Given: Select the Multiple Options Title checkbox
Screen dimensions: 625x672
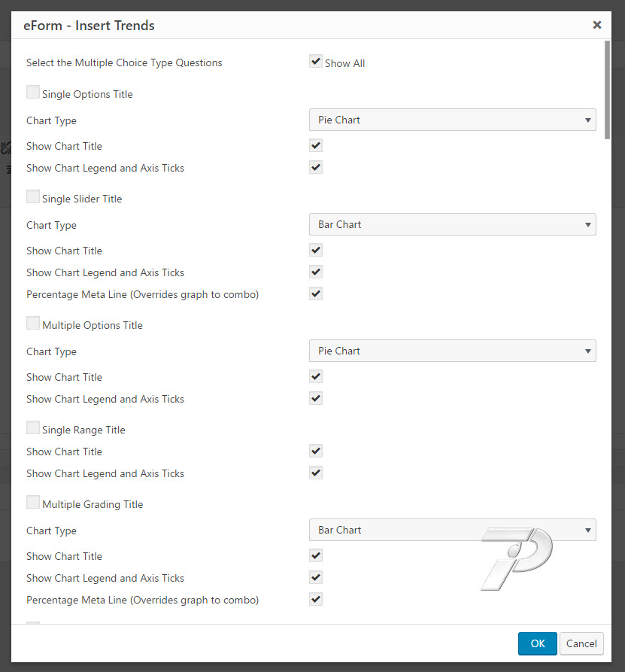Looking at the screenshot, I should coord(33,323).
